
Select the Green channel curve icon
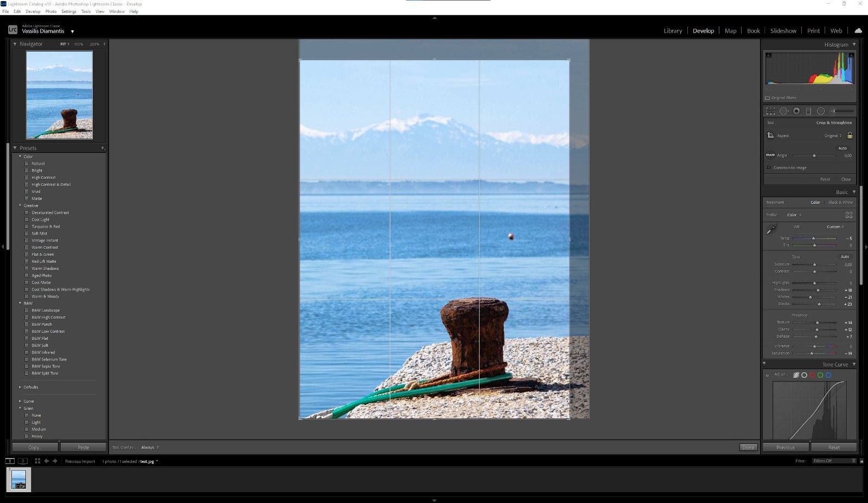[820, 375]
